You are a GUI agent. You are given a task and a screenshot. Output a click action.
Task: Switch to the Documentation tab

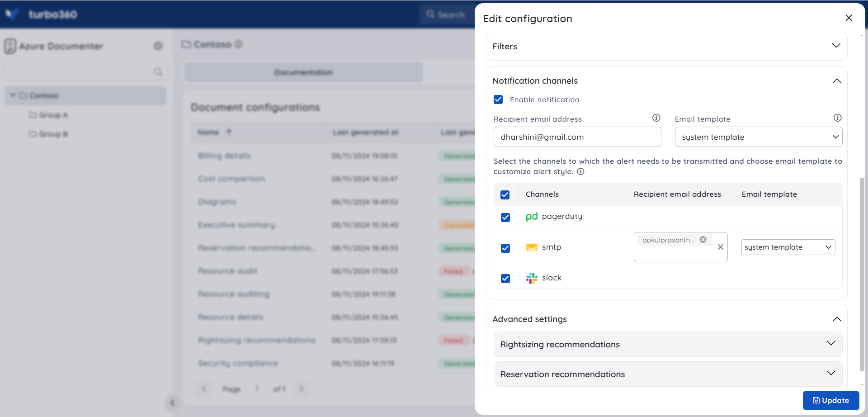tap(304, 72)
